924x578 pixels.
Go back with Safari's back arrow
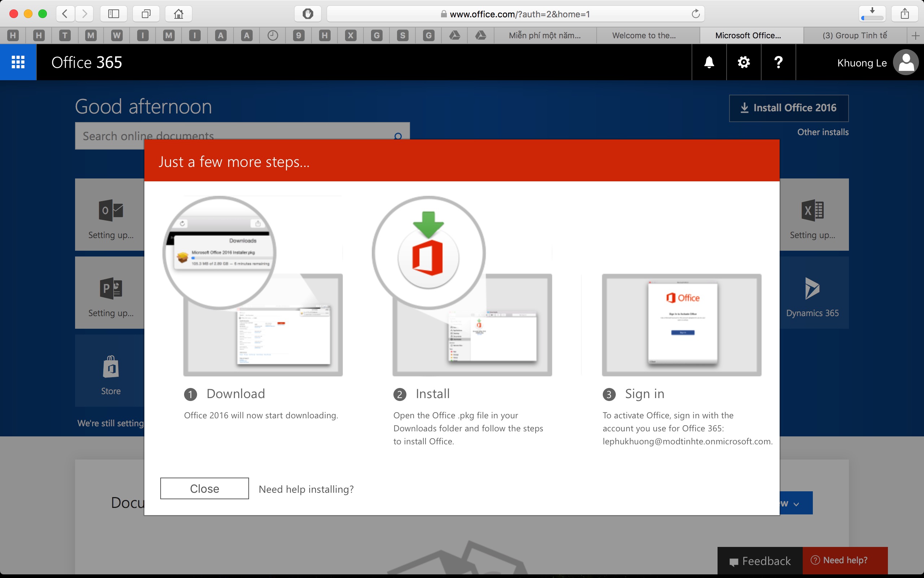point(65,14)
